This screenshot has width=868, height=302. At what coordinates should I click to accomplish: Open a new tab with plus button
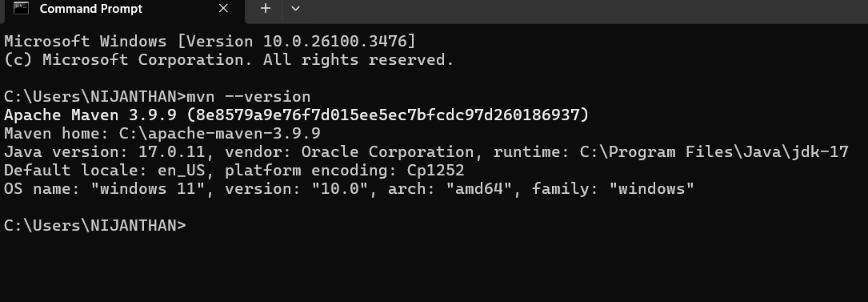click(x=266, y=8)
